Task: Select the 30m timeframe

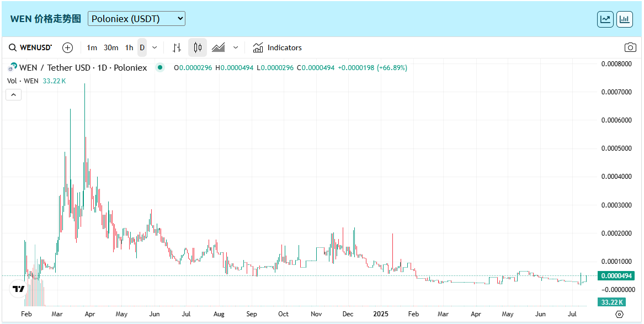Action: coord(111,47)
